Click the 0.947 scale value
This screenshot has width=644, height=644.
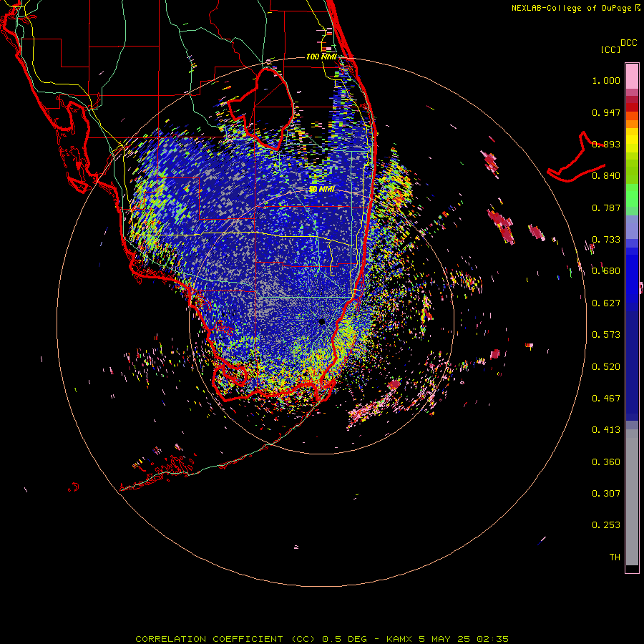[606, 112]
